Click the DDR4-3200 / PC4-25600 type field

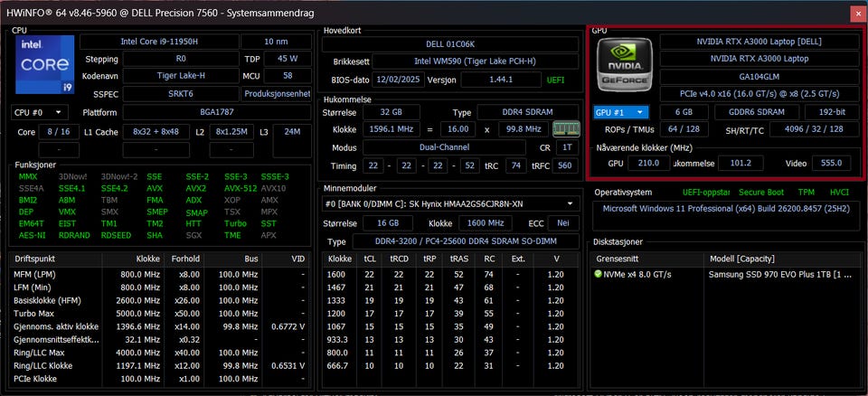click(467, 241)
